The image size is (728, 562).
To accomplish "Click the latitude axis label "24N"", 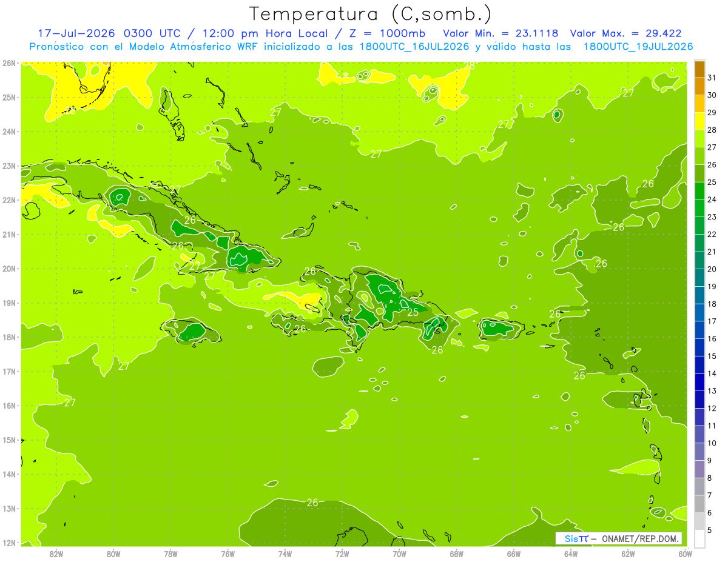I will [9, 132].
